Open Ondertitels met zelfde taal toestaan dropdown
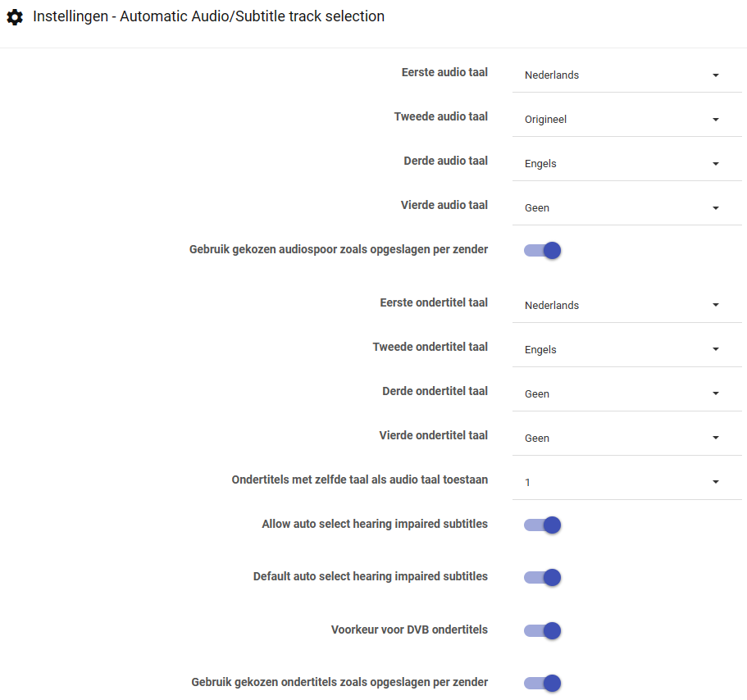 [x=622, y=483]
